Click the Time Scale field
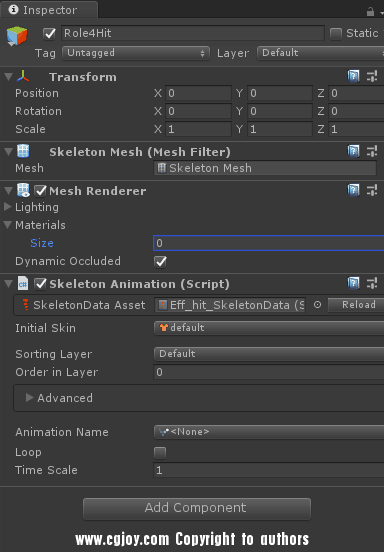The height and width of the screenshot is (552, 384). coord(269,470)
